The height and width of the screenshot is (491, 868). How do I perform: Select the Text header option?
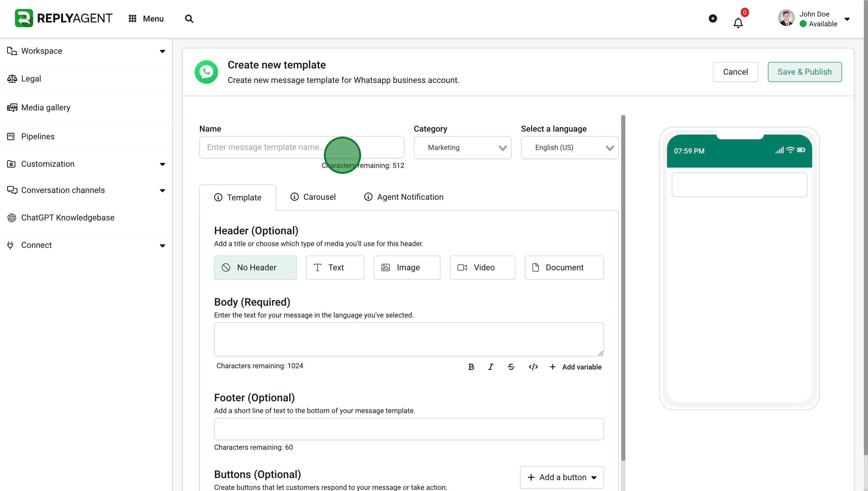pos(335,267)
